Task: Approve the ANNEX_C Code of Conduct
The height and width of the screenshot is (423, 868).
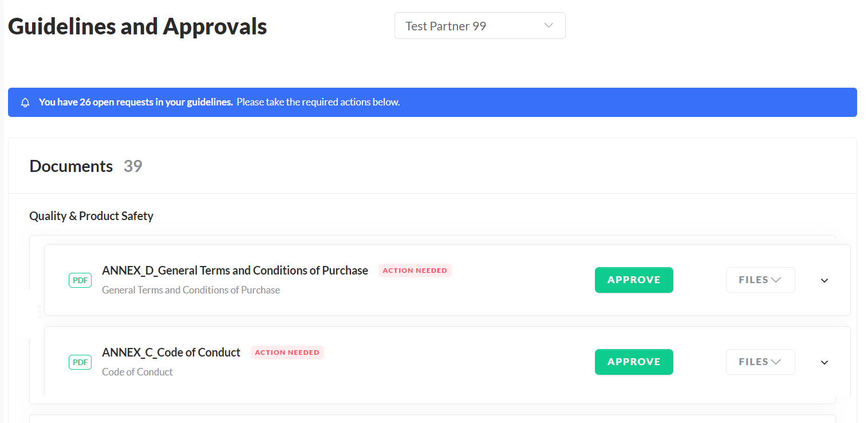Action: (x=634, y=362)
